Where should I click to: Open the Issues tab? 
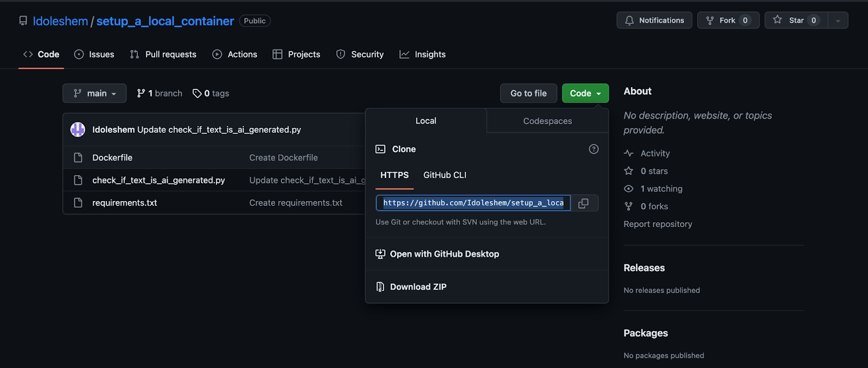pyautogui.click(x=94, y=54)
